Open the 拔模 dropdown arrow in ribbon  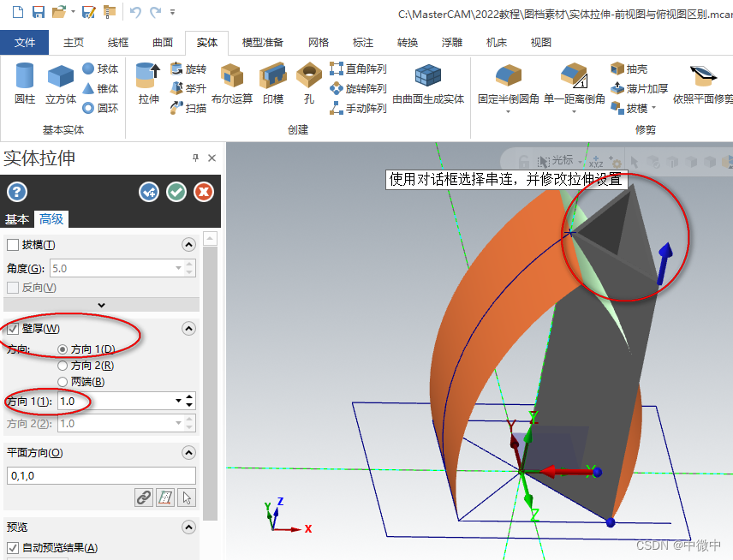point(653,108)
